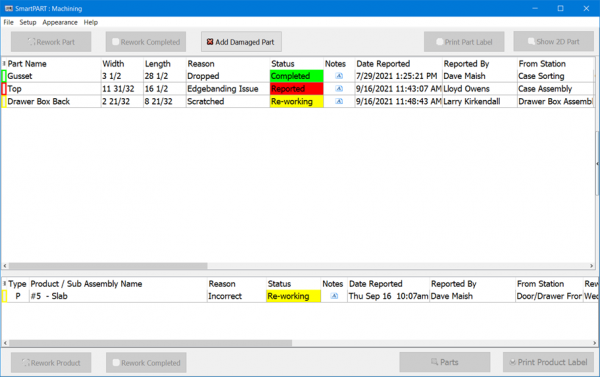This screenshot has height=377, width=600.
Task: Click the Scratched reason cell
Action: pyautogui.click(x=228, y=101)
